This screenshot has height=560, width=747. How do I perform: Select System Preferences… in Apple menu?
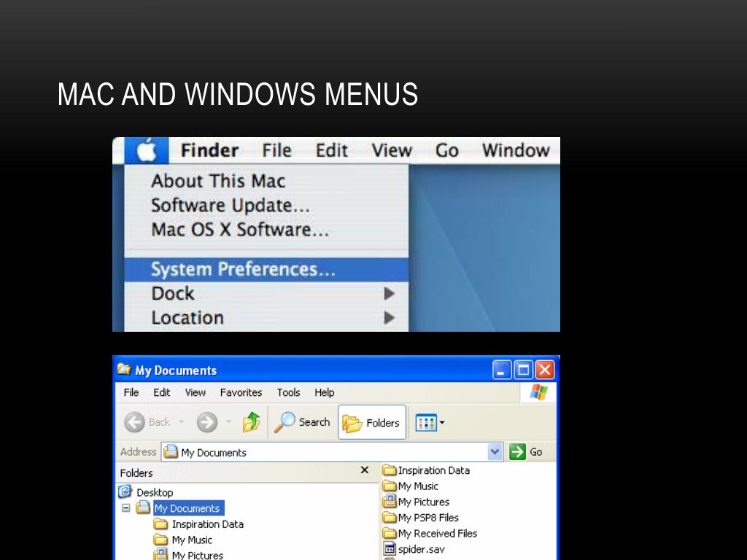266,270
